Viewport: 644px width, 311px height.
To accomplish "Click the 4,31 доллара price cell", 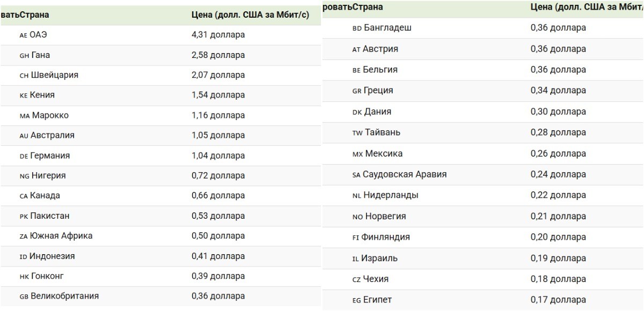I will pos(218,35).
